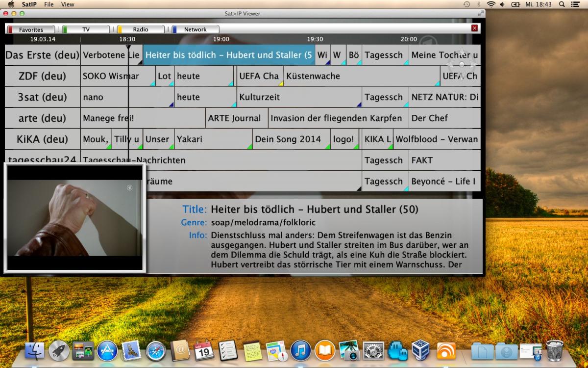Open the Trash in the dock
Image resolution: width=588 pixels, height=368 pixels.
[x=554, y=350]
